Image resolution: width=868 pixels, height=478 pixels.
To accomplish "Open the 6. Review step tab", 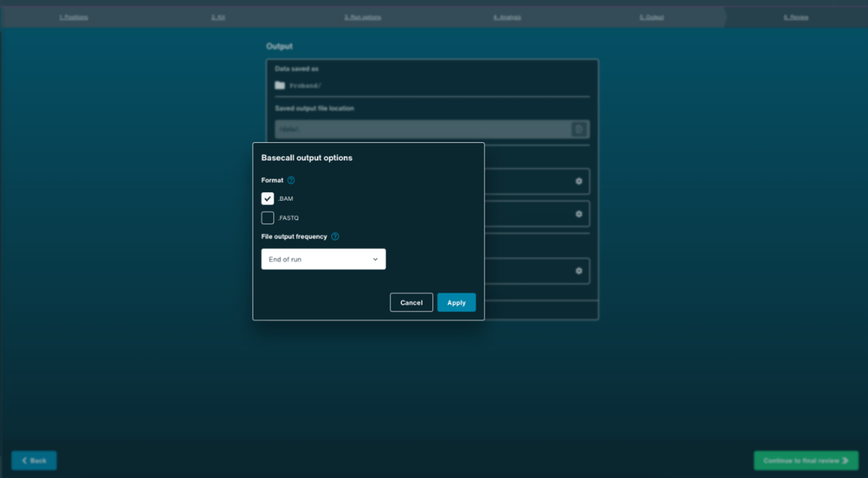I will click(796, 17).
